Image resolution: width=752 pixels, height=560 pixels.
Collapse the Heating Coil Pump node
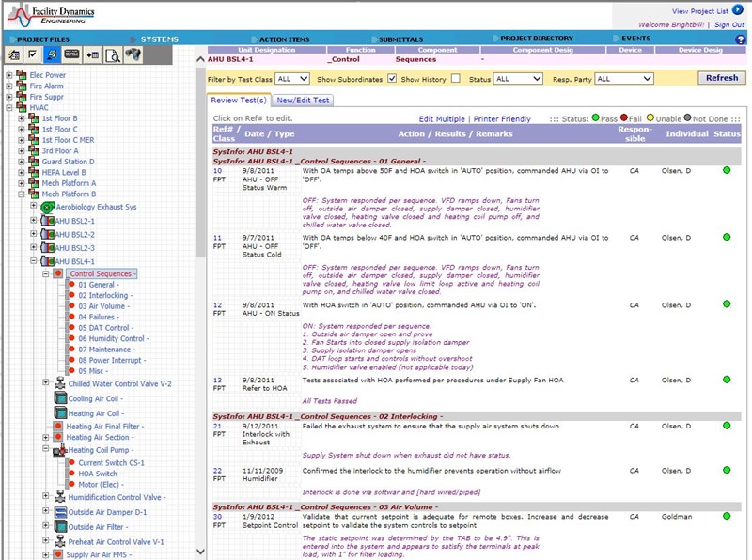coord(46,450)
